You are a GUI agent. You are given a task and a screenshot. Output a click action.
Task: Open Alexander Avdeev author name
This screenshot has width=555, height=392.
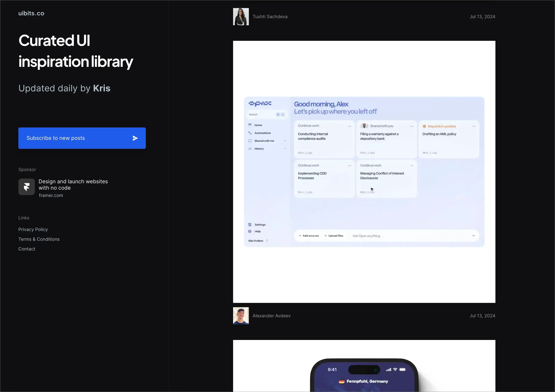point(272,316)
